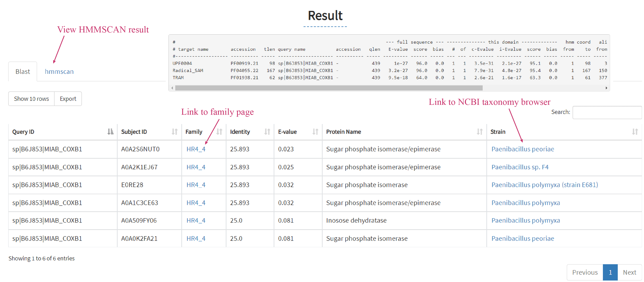Image resolution: width=644 pixels, height=282 pixels.
Task: Click Strain column sort icon
Action: [x=635, y=132]
